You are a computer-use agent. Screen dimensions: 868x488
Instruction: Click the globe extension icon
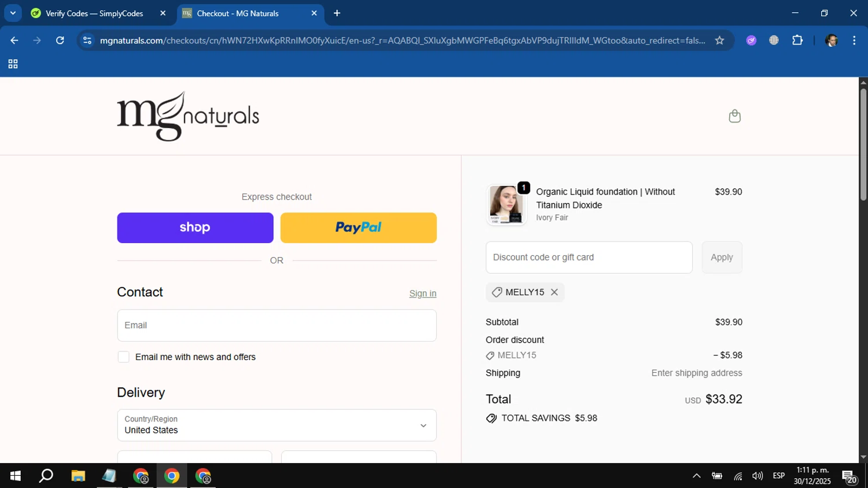(774, 41)
